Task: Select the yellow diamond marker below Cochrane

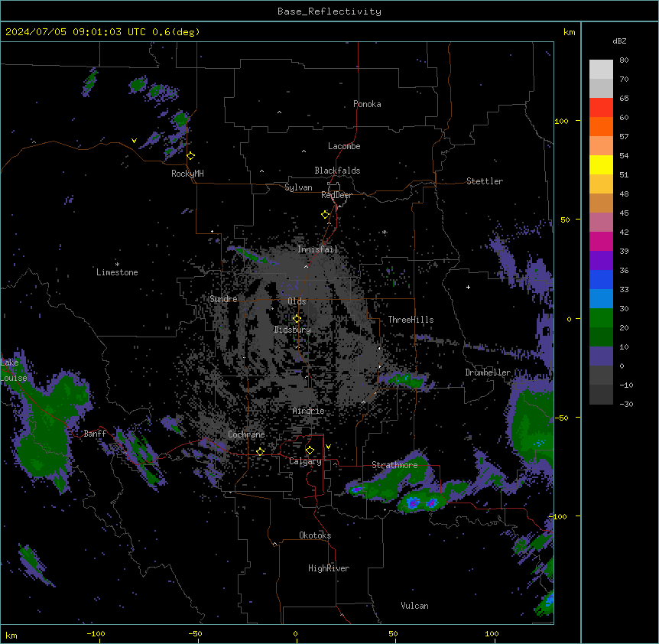Action: 260,451
